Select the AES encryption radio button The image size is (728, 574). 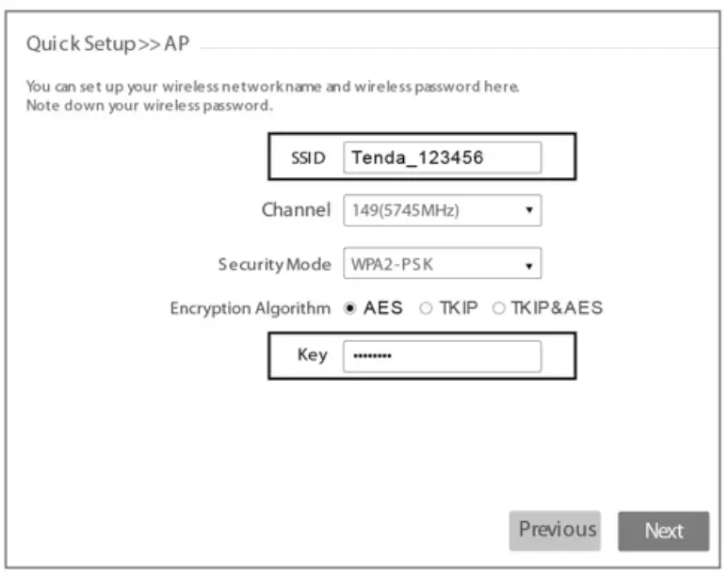point(350,308)
